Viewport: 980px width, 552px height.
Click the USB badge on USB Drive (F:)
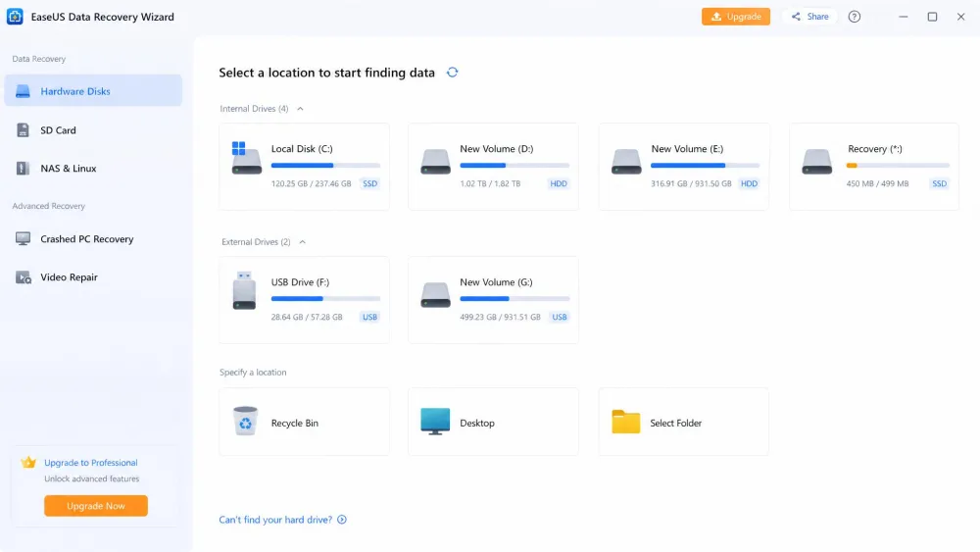click(x=370, y=317)
